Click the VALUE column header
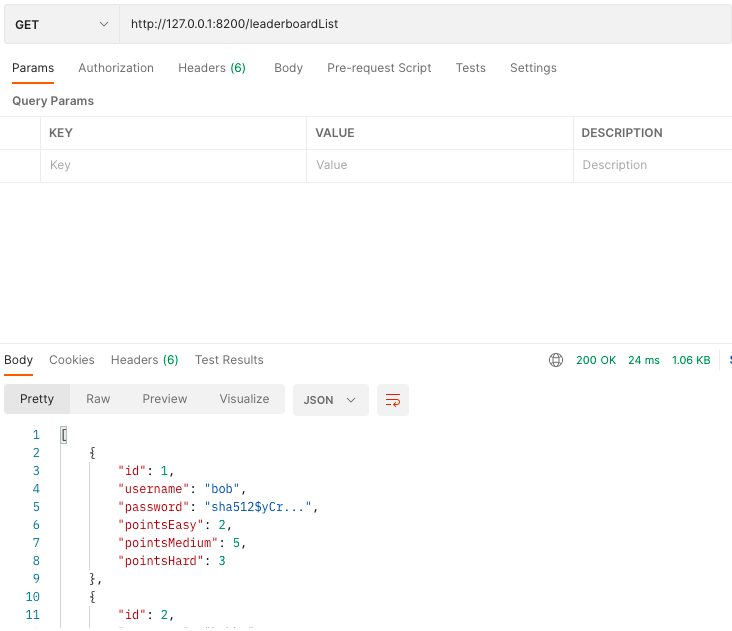 coord(335,133)
